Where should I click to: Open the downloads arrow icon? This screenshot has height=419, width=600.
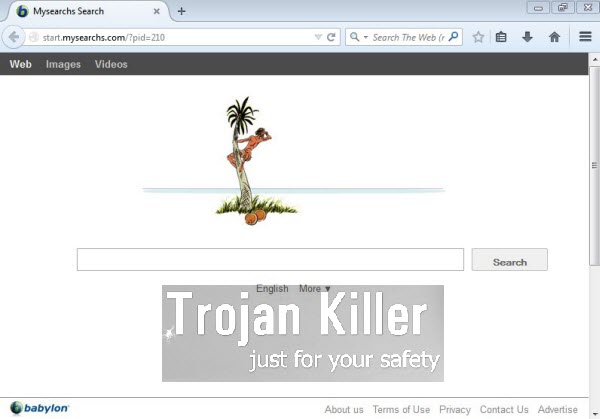tap(527, 37)
